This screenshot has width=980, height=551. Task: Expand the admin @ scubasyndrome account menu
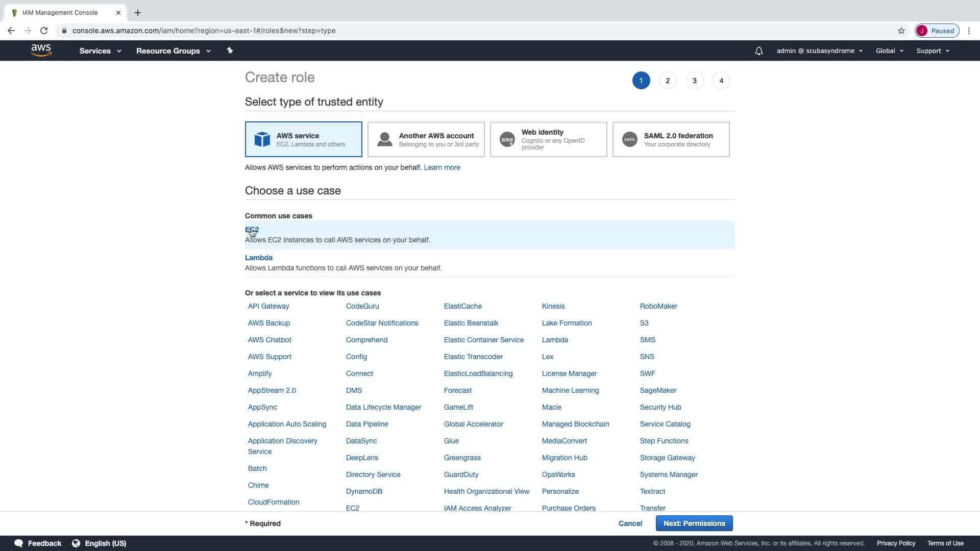819,51
